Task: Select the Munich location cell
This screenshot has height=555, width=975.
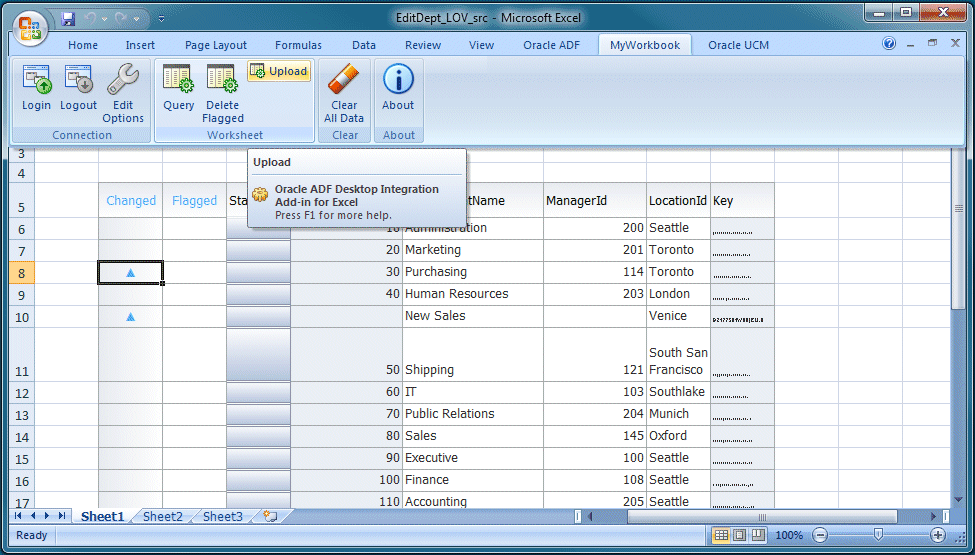Action: click(678, 414)
